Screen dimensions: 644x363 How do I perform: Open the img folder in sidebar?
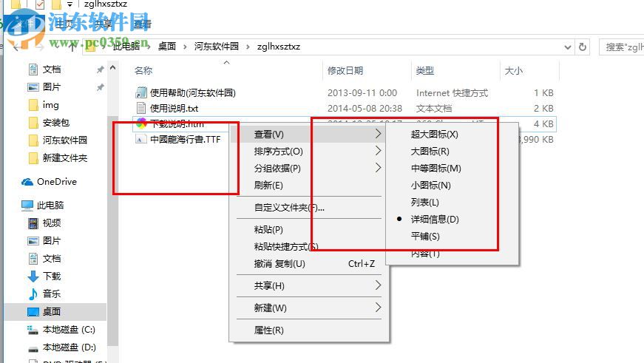(x=50, y=105)
